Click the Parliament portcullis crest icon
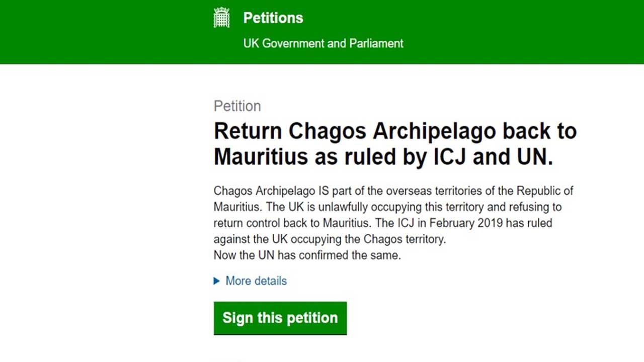The image size is (644, 362). (221, 18)
